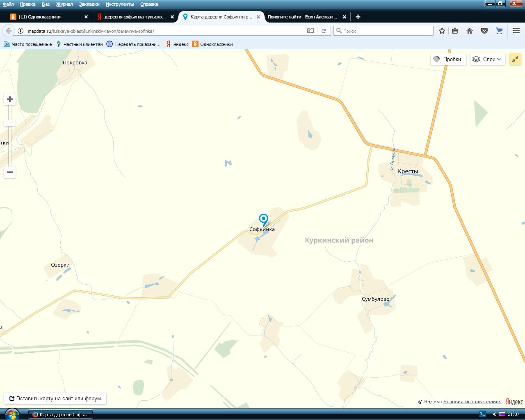Toggle reader view in address bar
The image size is (525, 420).
[310, 31]
